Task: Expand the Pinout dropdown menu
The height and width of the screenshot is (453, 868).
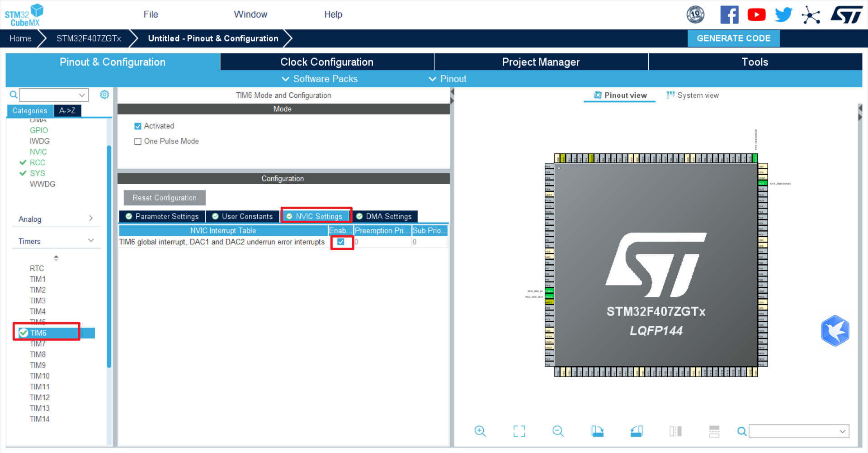Action: pyautogui.click(x=447, y=79)
